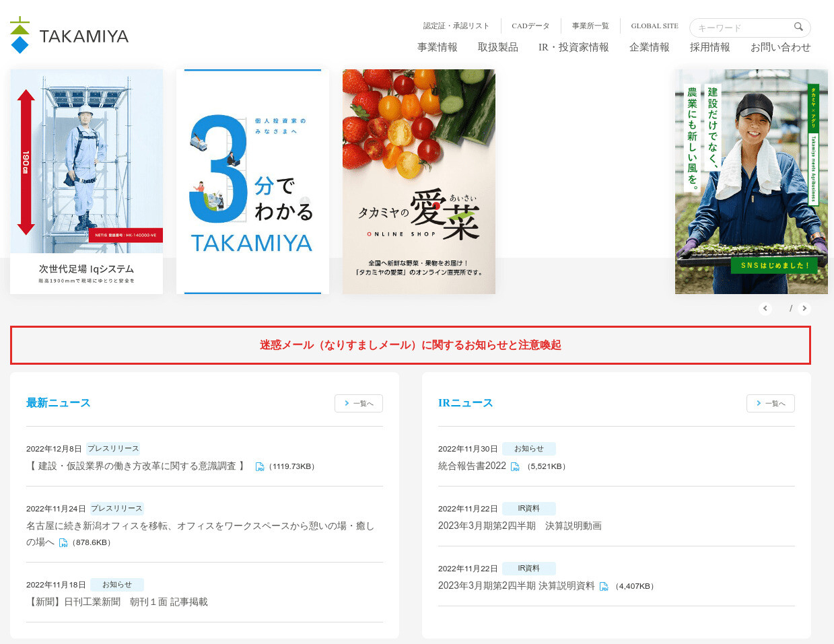
Task: Click date 2022年11月18日
Action: (56, 585)
